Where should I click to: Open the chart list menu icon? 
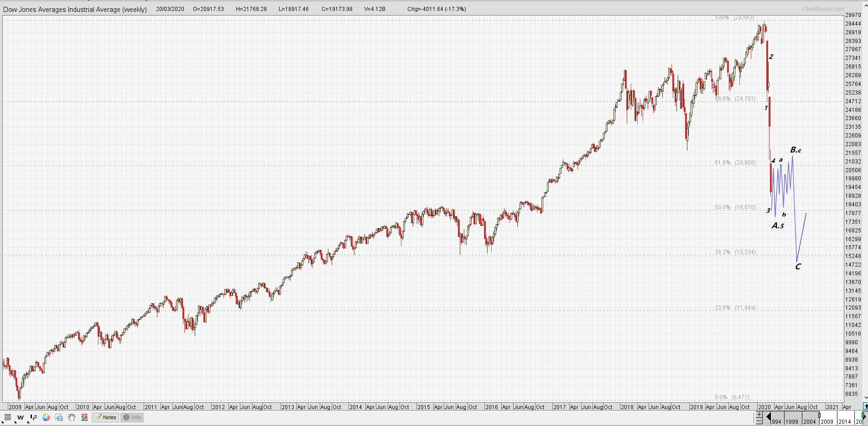[8, 417]
